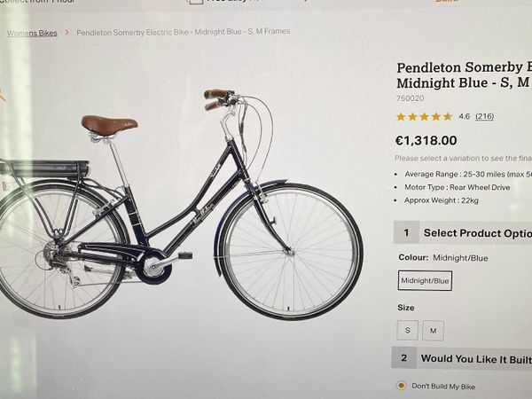
Task: Open the Womens Bikes breadcrumb link
Action: click(x=32, y=34)
